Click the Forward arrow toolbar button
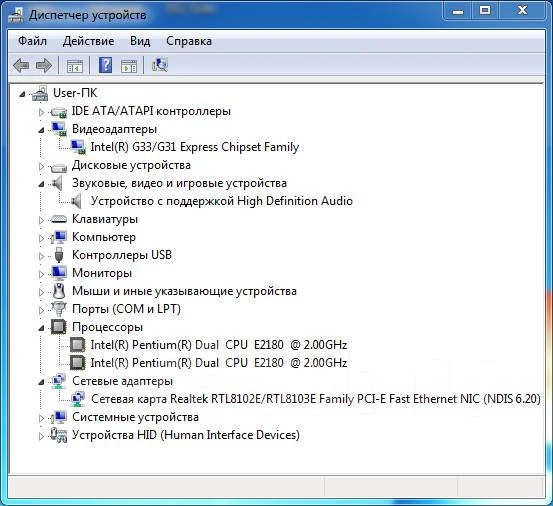 [44, 65]
